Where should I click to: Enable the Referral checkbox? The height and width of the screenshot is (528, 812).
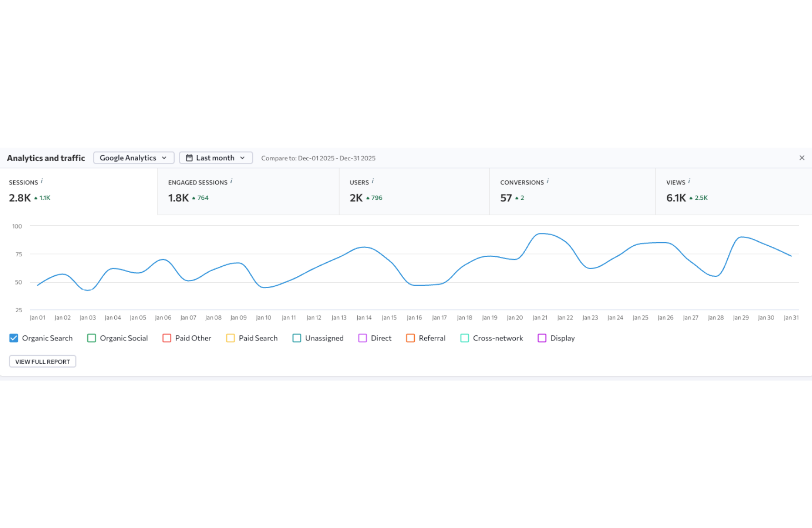(410, 338)
